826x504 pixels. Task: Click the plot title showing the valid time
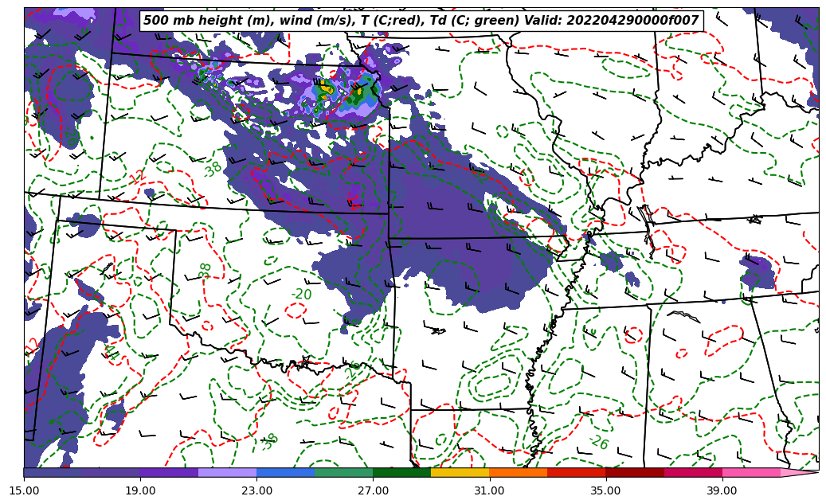tap(421, 21)
